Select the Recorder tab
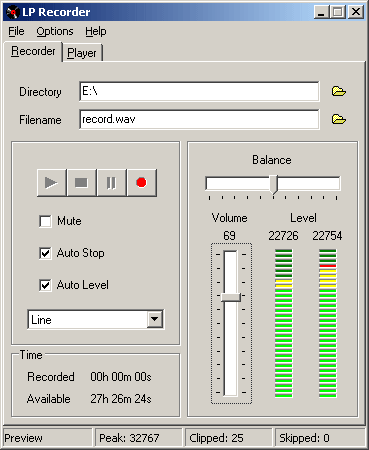Viewport: 369px width, 450px height. [33, 51]
